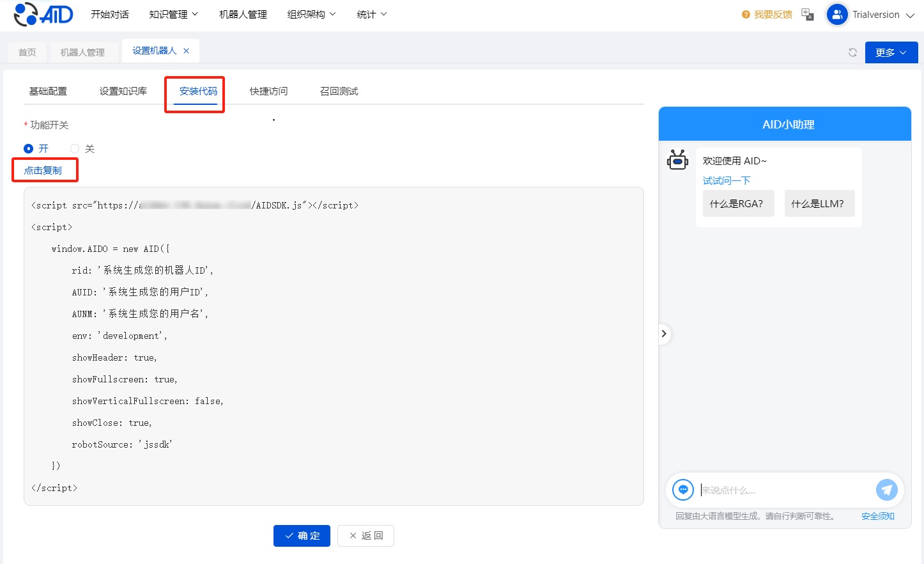Expand the 统计 menu
The height and width of the screenshot is (564, 924).
click(372, 14)
